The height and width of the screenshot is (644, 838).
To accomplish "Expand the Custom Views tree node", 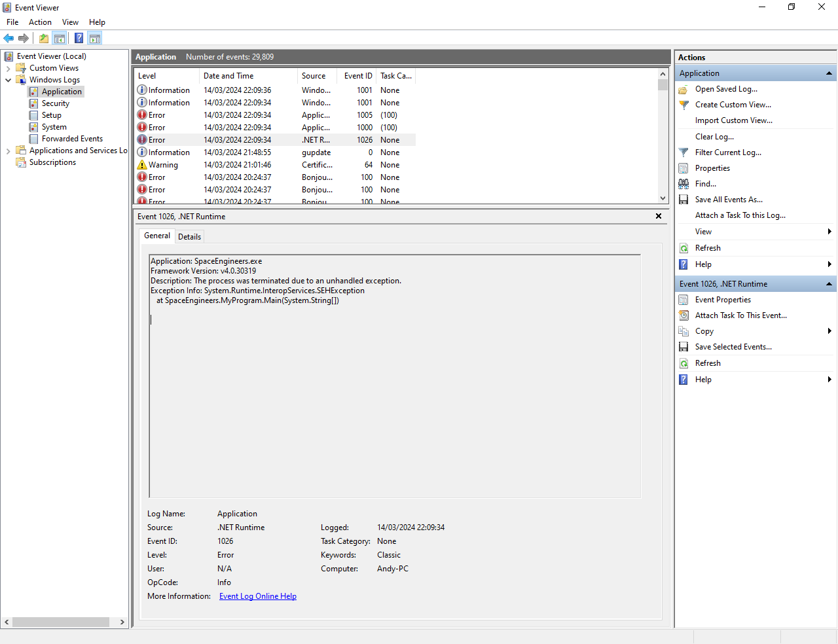I will (8, 68).
